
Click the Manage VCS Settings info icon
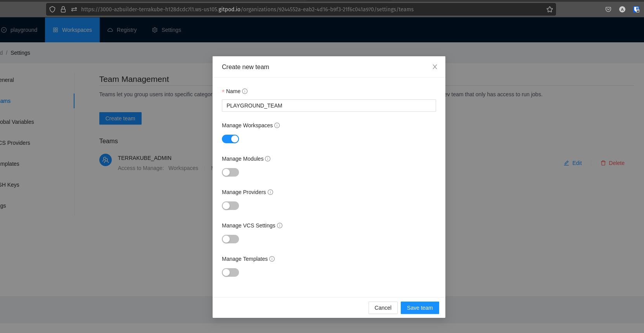(x=280, y=225)
